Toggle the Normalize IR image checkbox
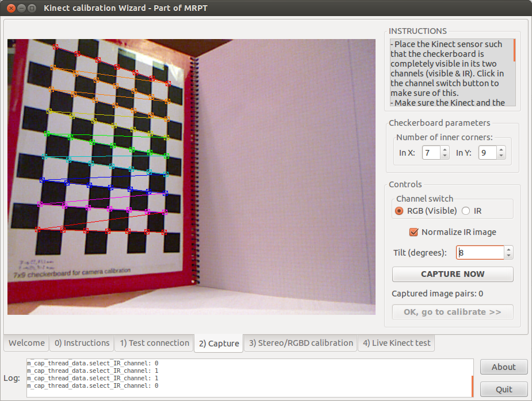532x401 pixels. [413, 232]
